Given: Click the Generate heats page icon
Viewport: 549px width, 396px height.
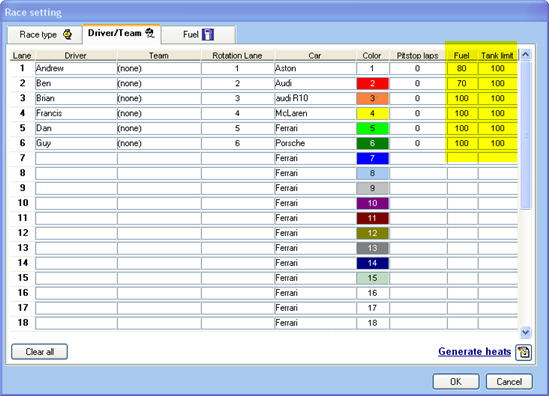Looking at the screenshot, I should [x=523, y=352].
